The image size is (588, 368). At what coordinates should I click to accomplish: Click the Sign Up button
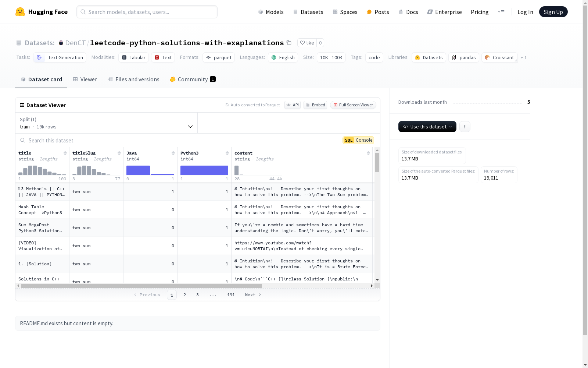pyautogui.click(x=553, y=12)
